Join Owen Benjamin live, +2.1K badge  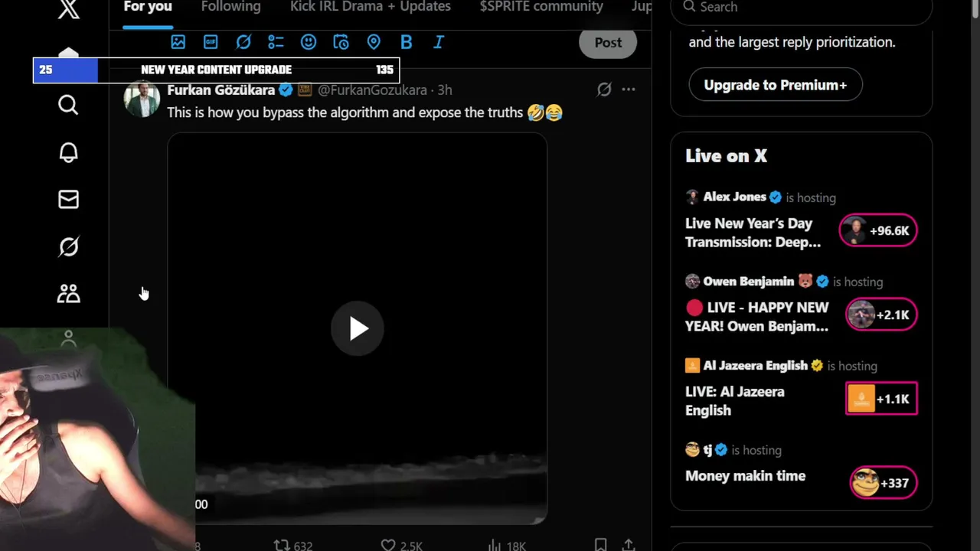pos(881,315)
